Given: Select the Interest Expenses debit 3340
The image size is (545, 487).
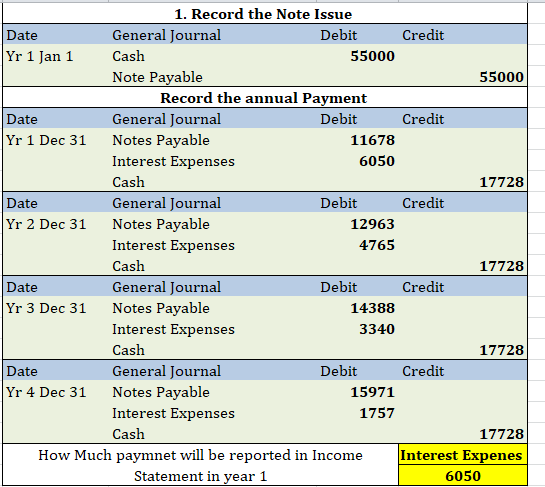Looking at the screenshot, I should pos(377,329).
